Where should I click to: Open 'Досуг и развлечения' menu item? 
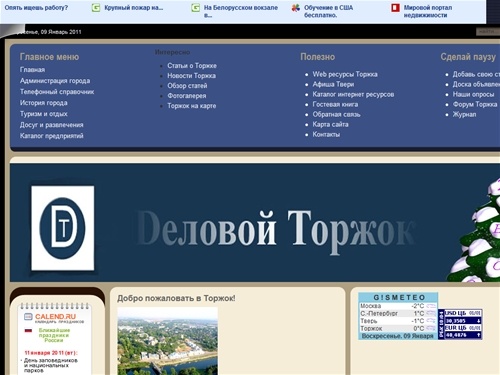click(52, 125)
